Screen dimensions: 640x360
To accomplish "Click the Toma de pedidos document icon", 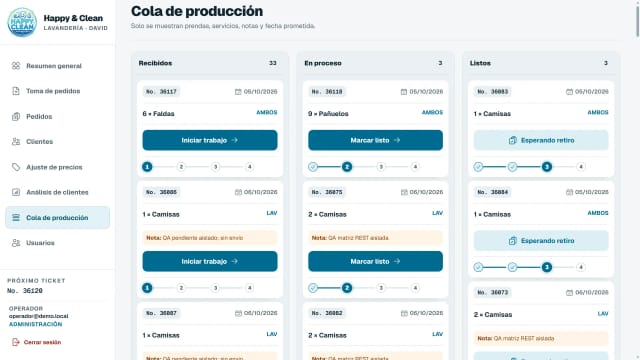I will (x=16, y=91).
